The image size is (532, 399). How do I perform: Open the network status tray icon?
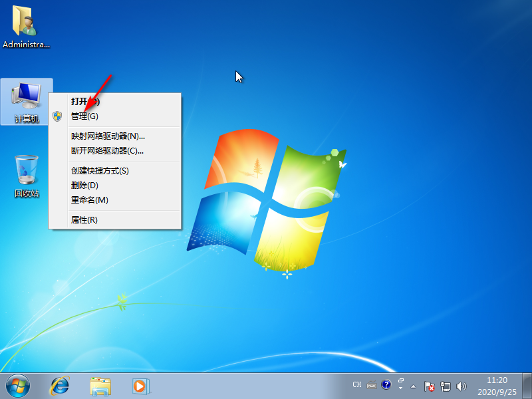[446, 386]
